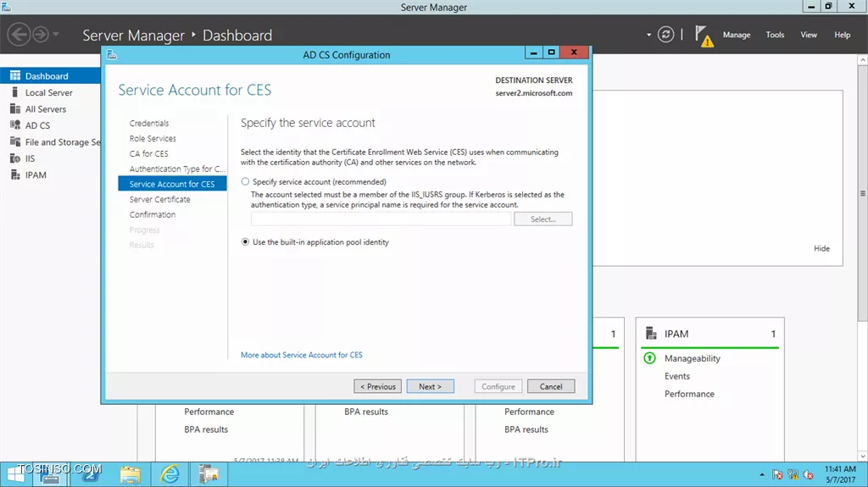Open File Explorer from the taskbar
The image size is (868, 487).
point(130,474)
